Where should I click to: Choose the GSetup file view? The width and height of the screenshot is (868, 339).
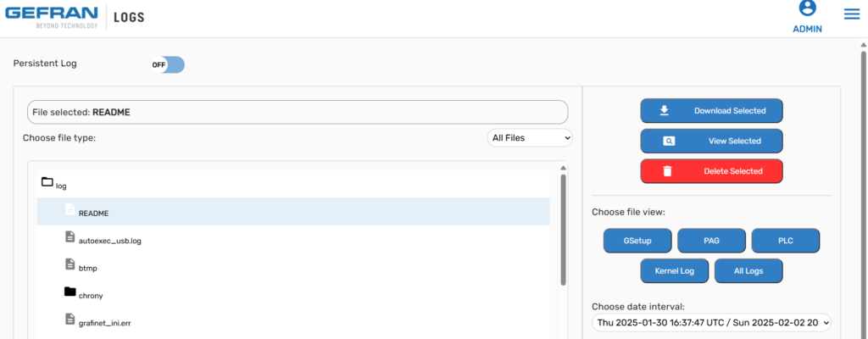click(x=637, y=241)
